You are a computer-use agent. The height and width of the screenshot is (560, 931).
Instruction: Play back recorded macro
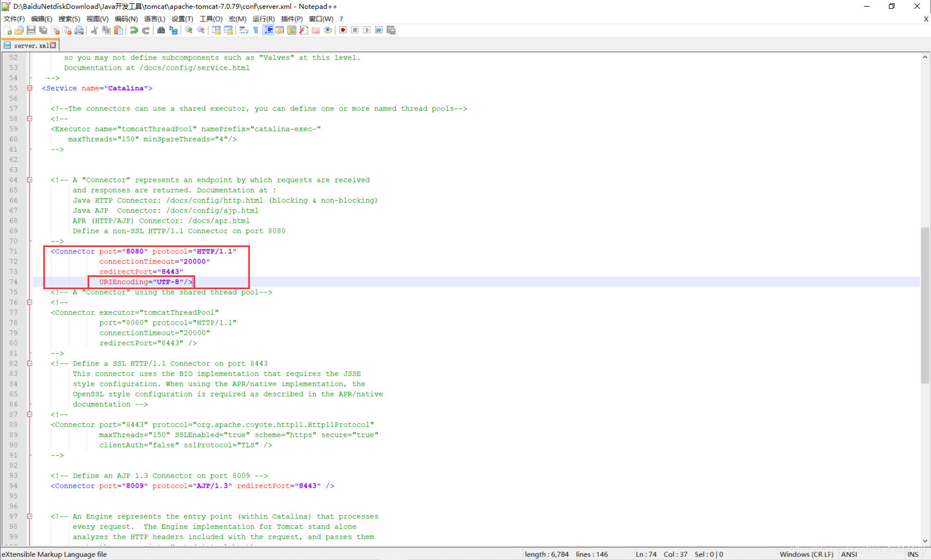(367, 30)
